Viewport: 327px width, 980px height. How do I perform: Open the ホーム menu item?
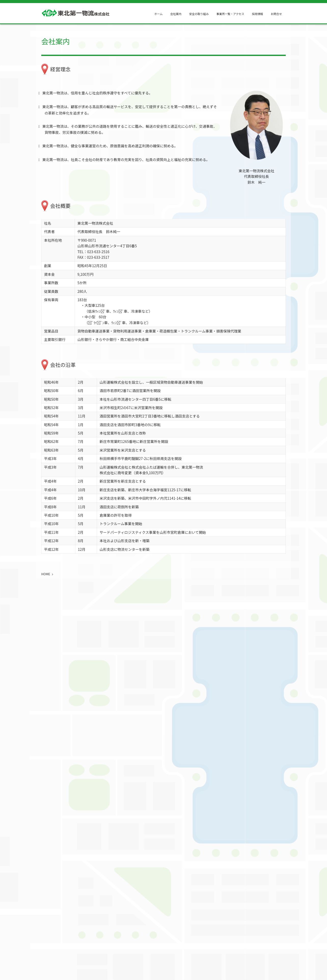pyautogui.click(x=158, y=14)
